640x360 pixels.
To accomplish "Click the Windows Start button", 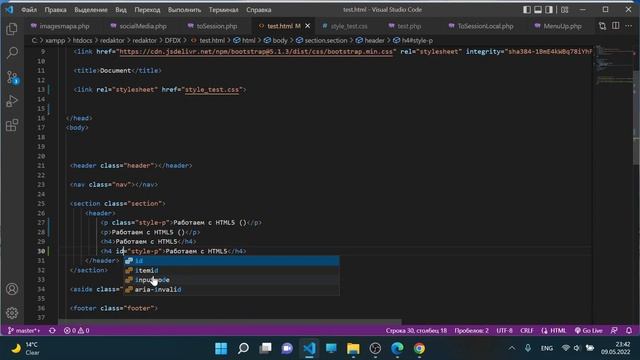I will (x=221, y=348).
